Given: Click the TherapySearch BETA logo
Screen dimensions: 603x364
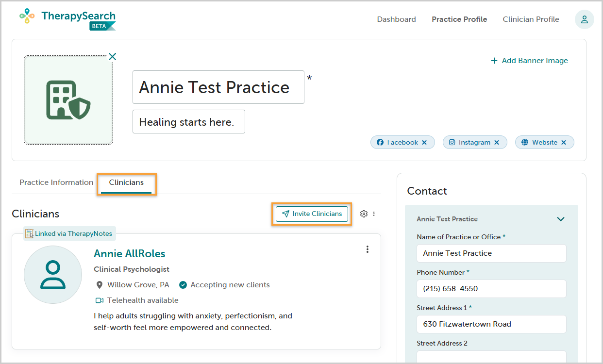Looking at the screenshot, I should point(68,19).
